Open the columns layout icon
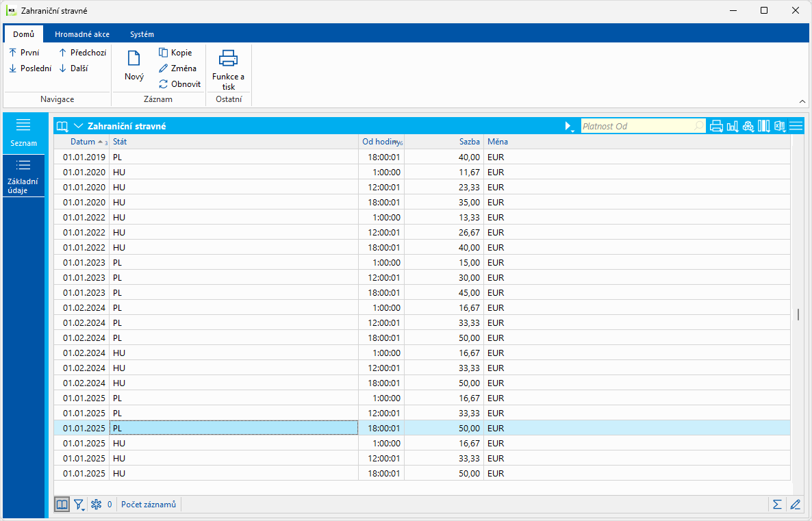 (x=763, y=126)
